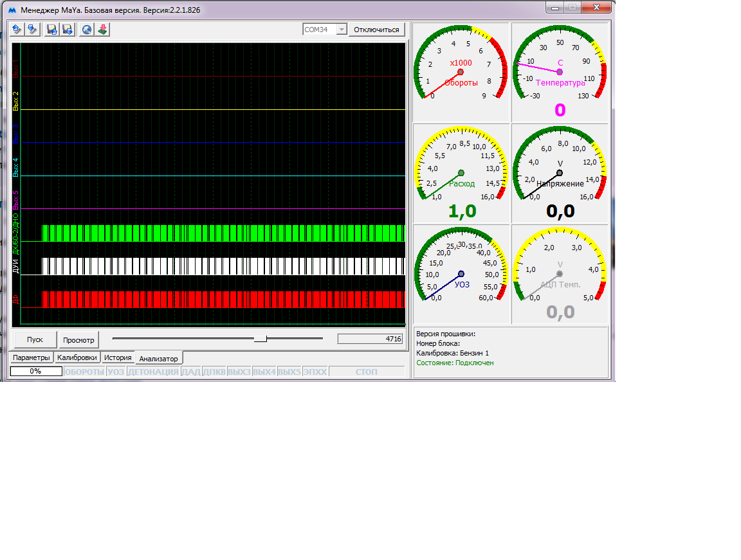The width and height of the screenshot is (741, 560).
Task: Go to the Анализатор tab
Action: point(158,359)
